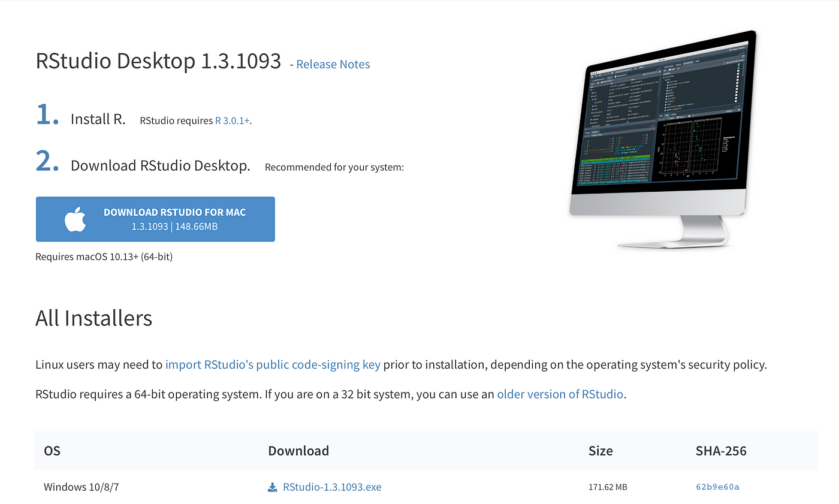This screenshot has height=504, width=839.
Task: Click the iMac RStudio screenshot image
Action: 663,139
